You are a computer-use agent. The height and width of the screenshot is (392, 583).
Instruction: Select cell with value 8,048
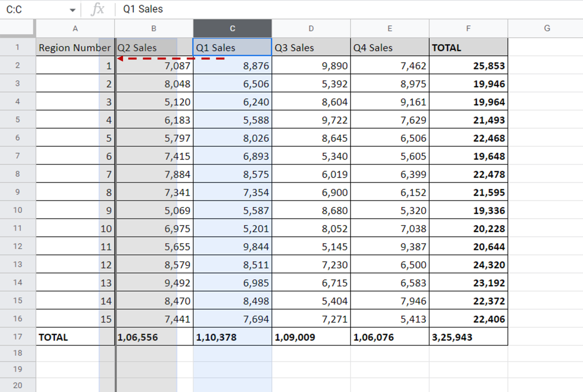[x=154, y=83]
